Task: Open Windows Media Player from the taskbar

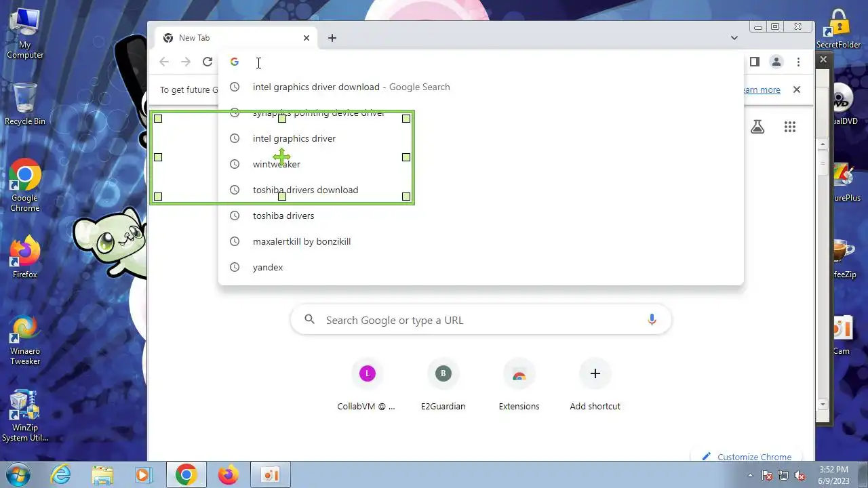Action: [143, 474]
